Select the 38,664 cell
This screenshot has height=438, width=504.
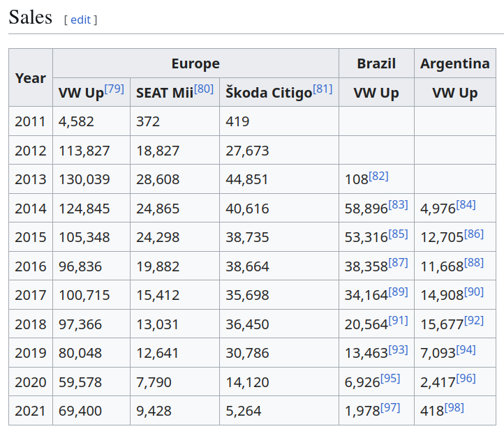279,266
